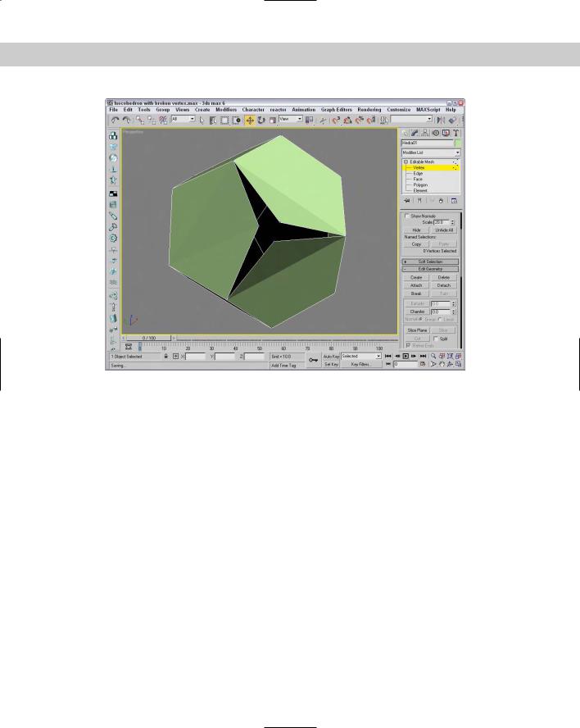Screen dimensions: 580x728
Task: Click the green object color swatch
Action: tap(457, 143)
